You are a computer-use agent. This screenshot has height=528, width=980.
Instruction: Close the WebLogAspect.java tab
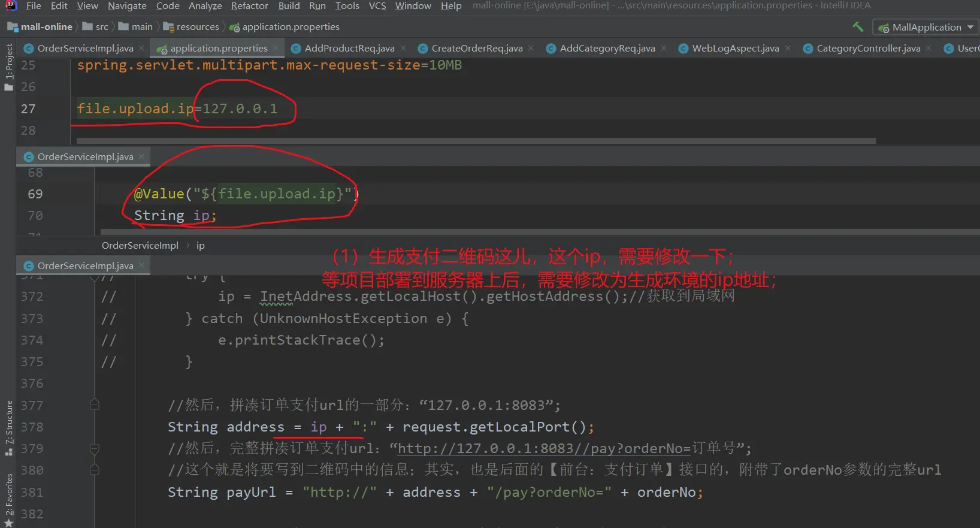coord(788,49)
